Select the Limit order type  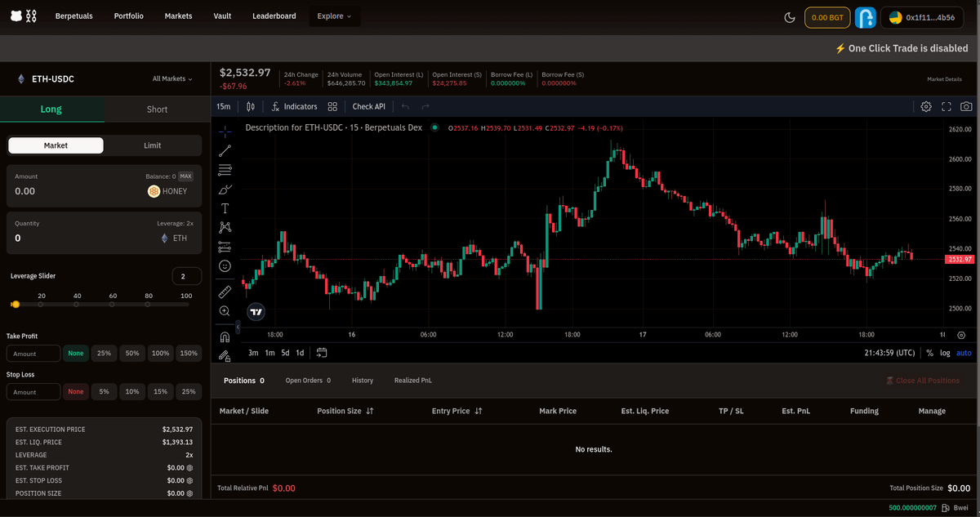153,145
